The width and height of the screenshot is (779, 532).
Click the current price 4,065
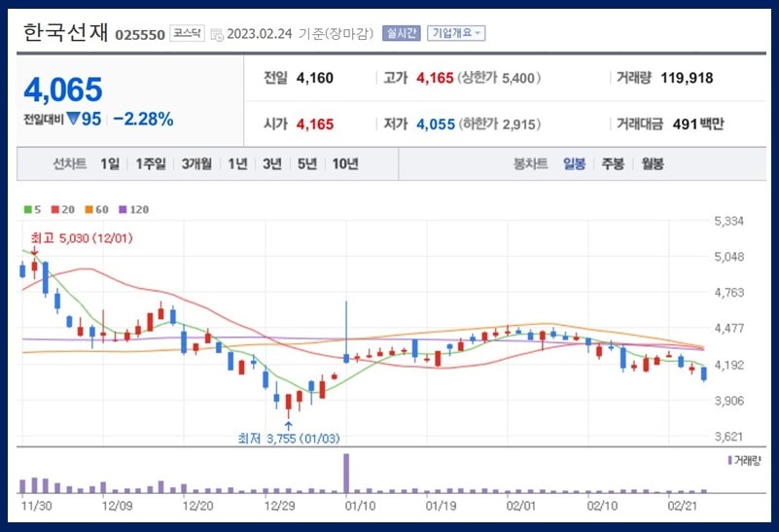63,89
